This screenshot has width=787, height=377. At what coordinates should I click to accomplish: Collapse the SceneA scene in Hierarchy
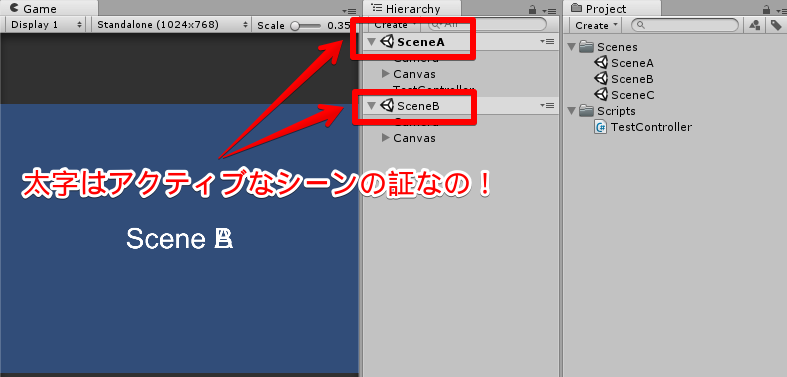[x=371, y=42]
